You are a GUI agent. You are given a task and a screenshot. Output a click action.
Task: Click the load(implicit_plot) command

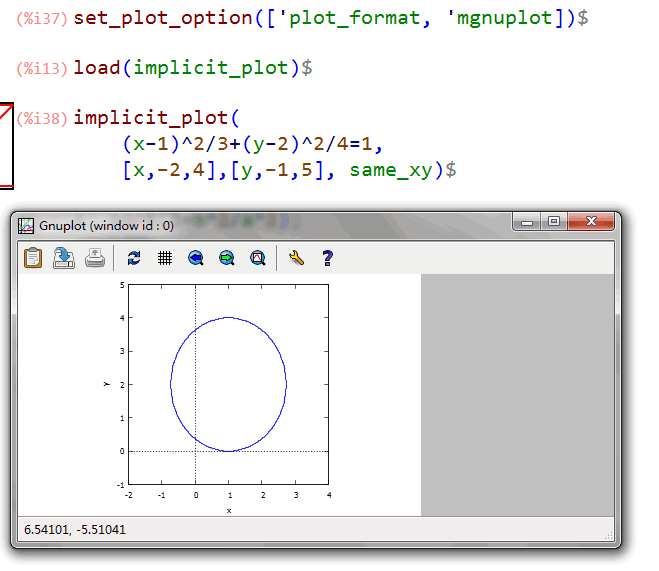(193, 68)
